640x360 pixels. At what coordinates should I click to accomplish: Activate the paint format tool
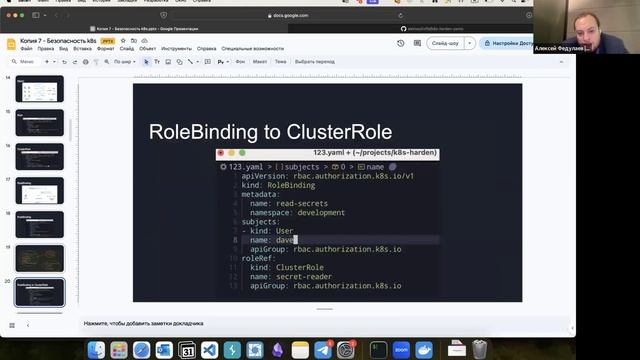pyautogui.click(x=96, y=62)
